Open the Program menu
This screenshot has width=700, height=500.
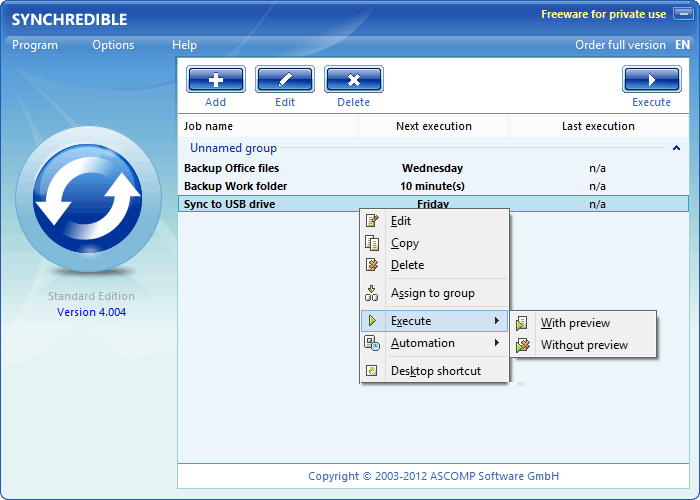point(35,45)
